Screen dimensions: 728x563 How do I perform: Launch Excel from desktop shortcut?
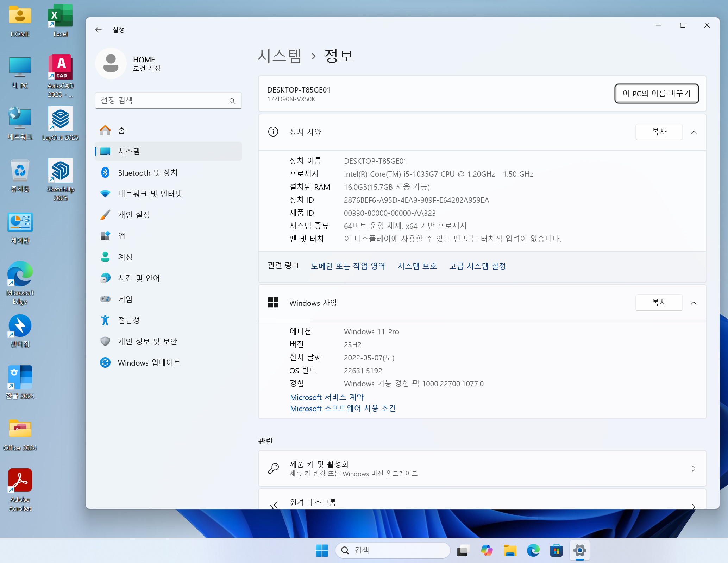tap(60, 21)
